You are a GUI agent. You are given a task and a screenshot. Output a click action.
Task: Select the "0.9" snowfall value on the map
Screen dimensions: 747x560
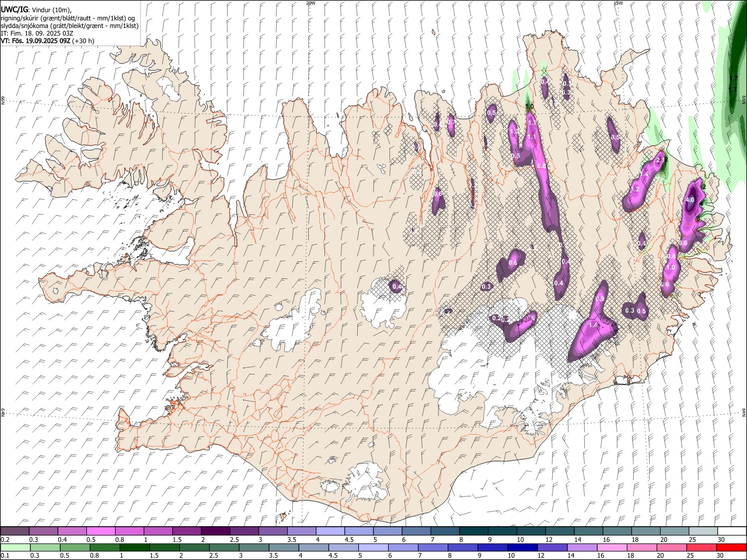(599, 299)
